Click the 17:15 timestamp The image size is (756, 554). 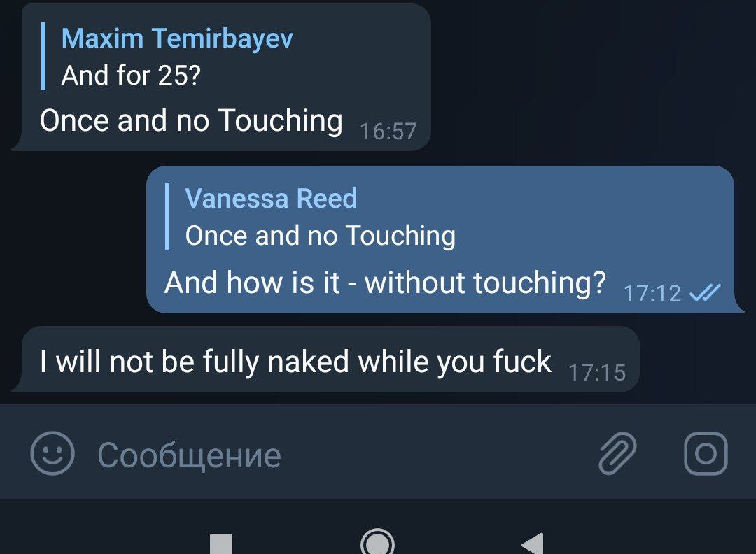(x=597, y=373)
